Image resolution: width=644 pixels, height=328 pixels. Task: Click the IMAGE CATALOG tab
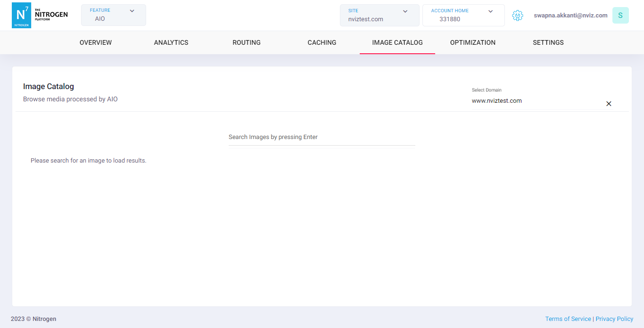tap(397, 42)
